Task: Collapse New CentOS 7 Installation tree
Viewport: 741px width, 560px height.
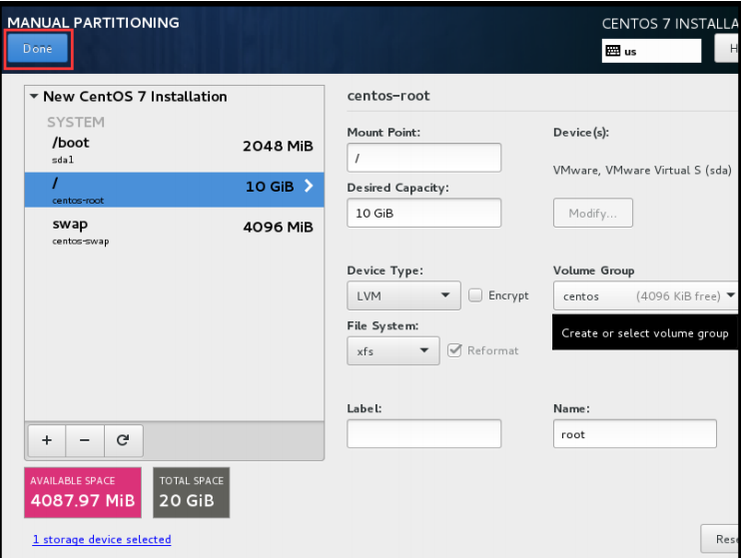Action: coord(34,96)
